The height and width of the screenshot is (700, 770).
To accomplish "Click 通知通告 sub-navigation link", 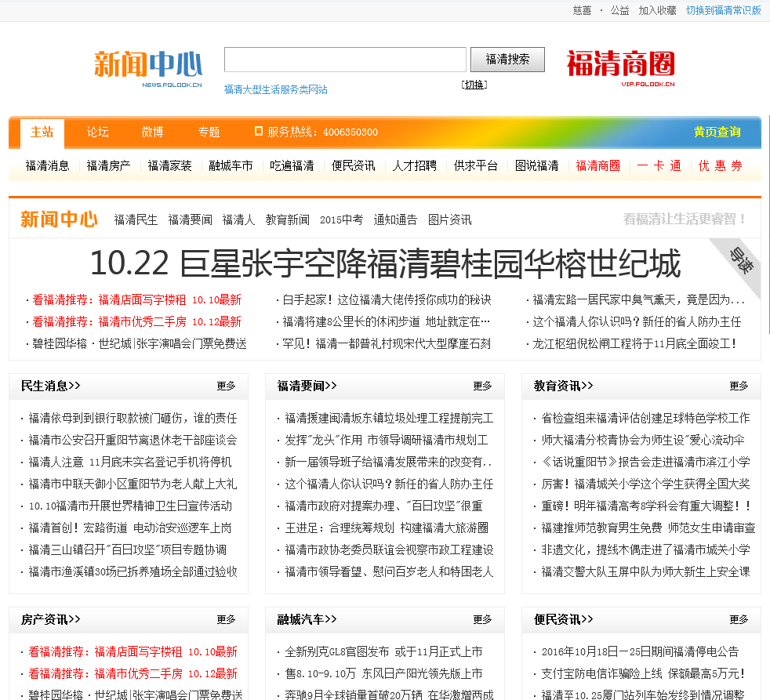I will (395, 220).
